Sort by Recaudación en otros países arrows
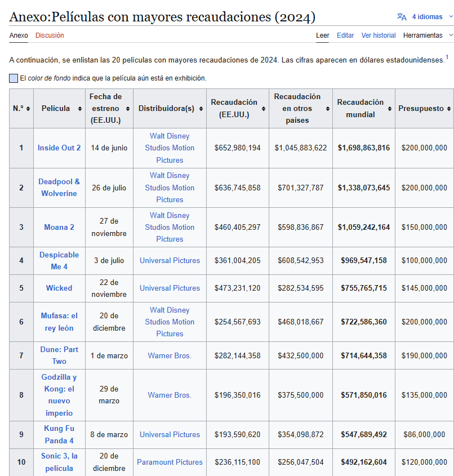The image size is (454, 476). [328, 109]
